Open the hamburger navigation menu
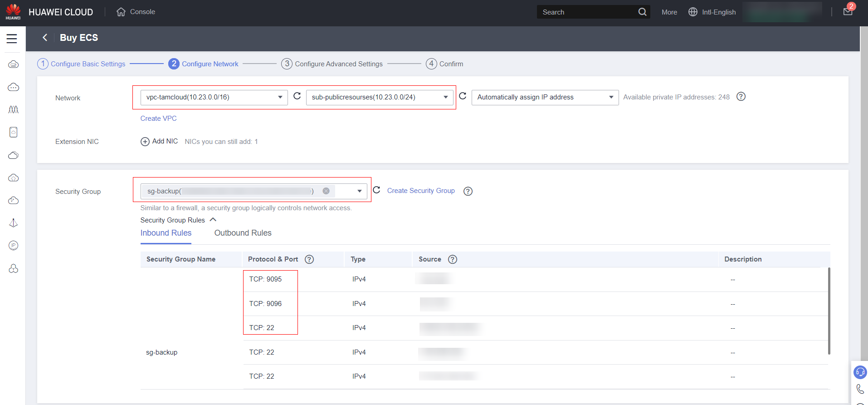 tap(12, 39)
